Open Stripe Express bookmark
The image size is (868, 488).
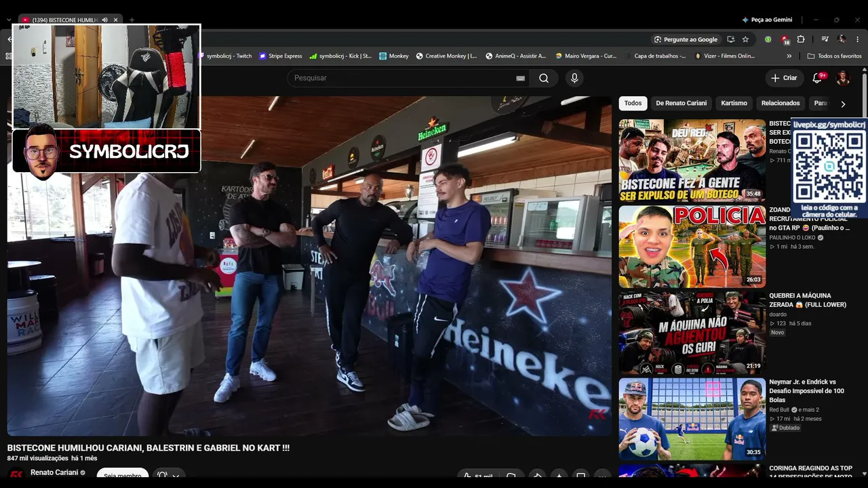(281, 56)
